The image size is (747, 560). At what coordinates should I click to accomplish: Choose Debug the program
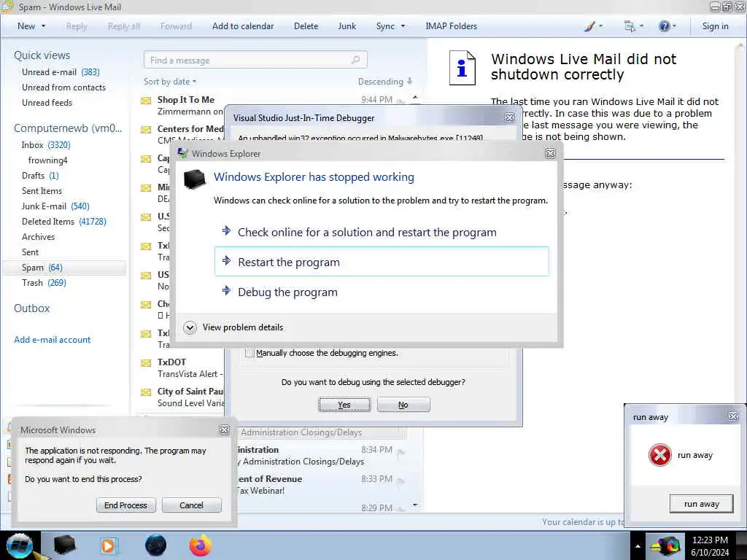click(x=382, y=292)
